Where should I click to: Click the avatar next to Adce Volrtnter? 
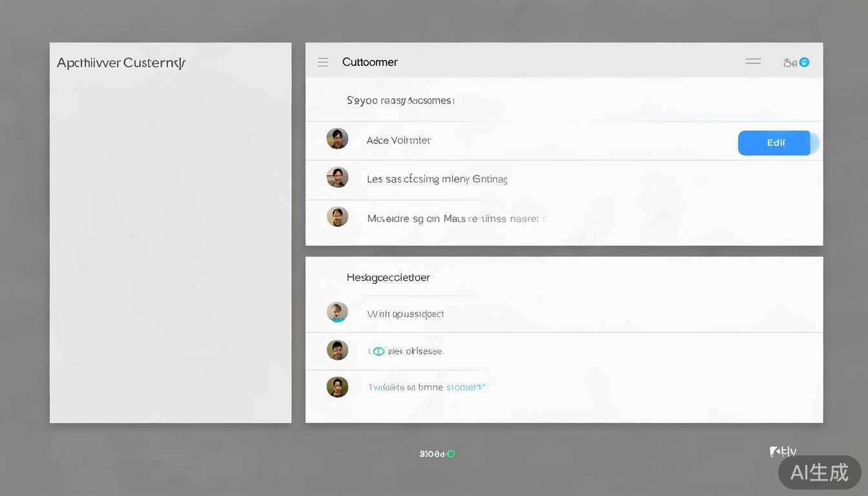(337, 139)
